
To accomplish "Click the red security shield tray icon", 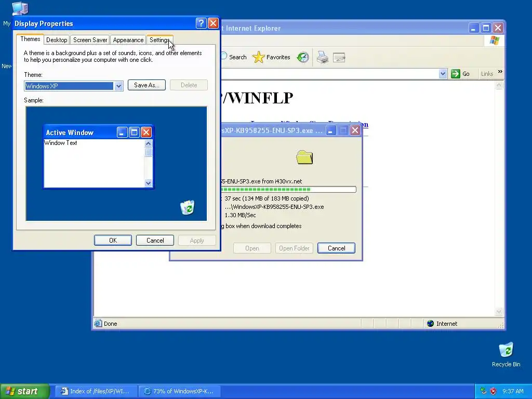I will tap(493, 391).
